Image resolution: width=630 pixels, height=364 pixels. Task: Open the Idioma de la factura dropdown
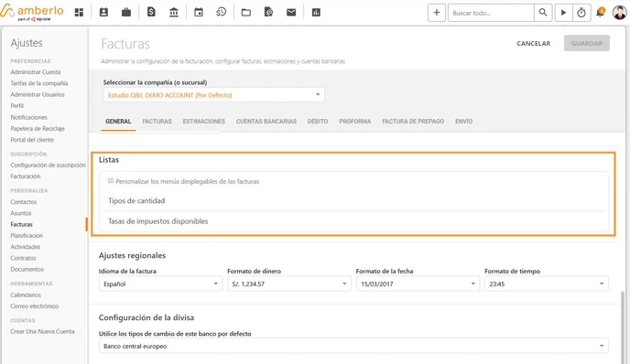[160, 284]
